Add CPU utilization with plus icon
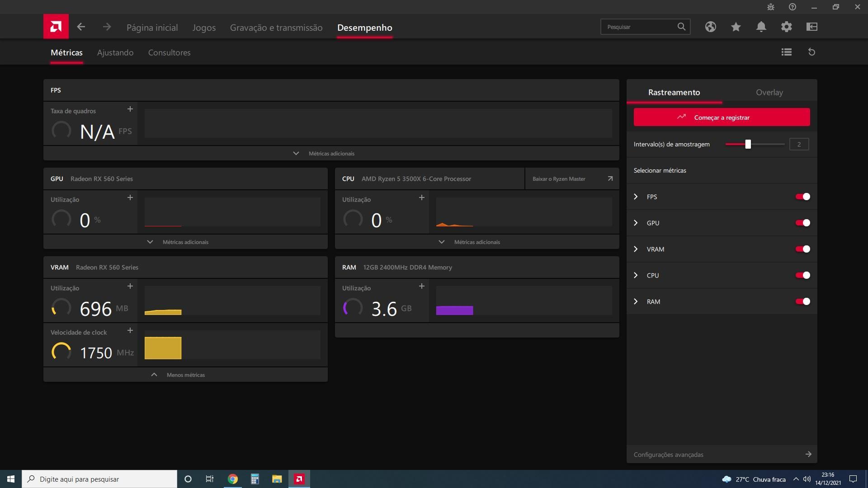Image resolution: width=868 pixels, height=488 pixels. point(422,197)
